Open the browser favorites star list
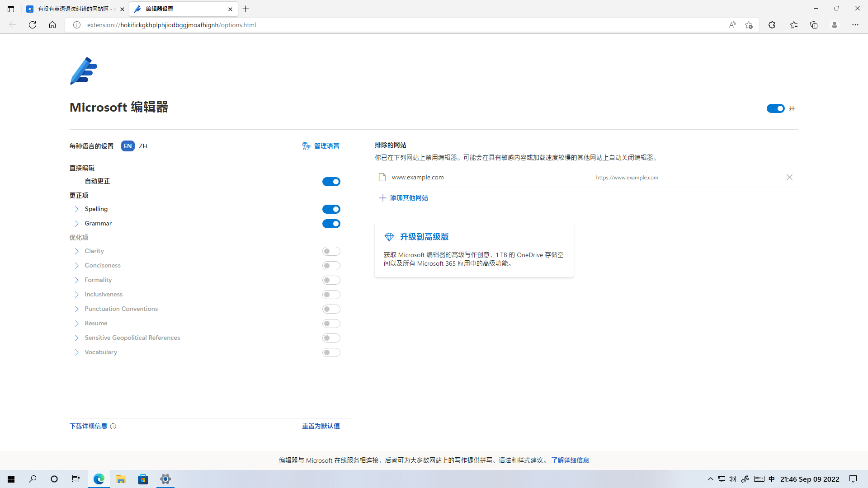 point(794,25)
